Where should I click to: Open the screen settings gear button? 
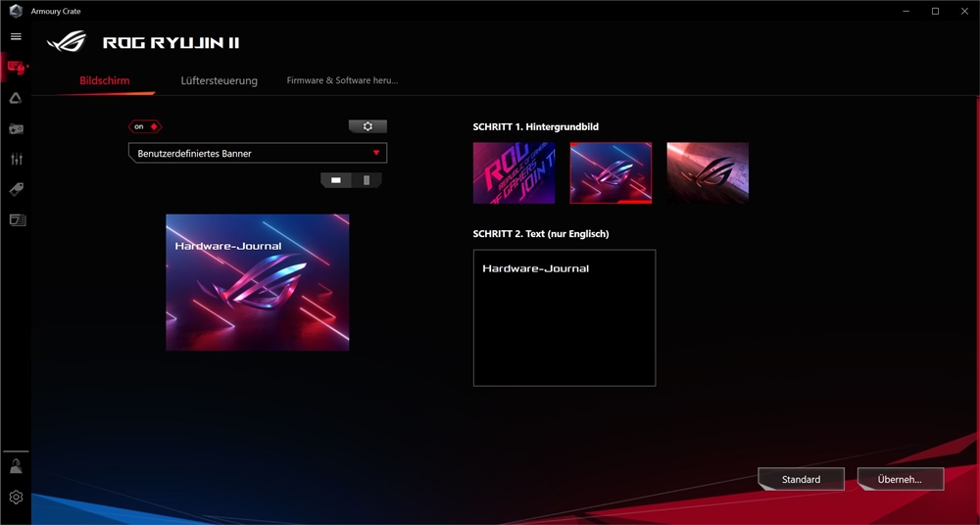[x=367, y=126]
